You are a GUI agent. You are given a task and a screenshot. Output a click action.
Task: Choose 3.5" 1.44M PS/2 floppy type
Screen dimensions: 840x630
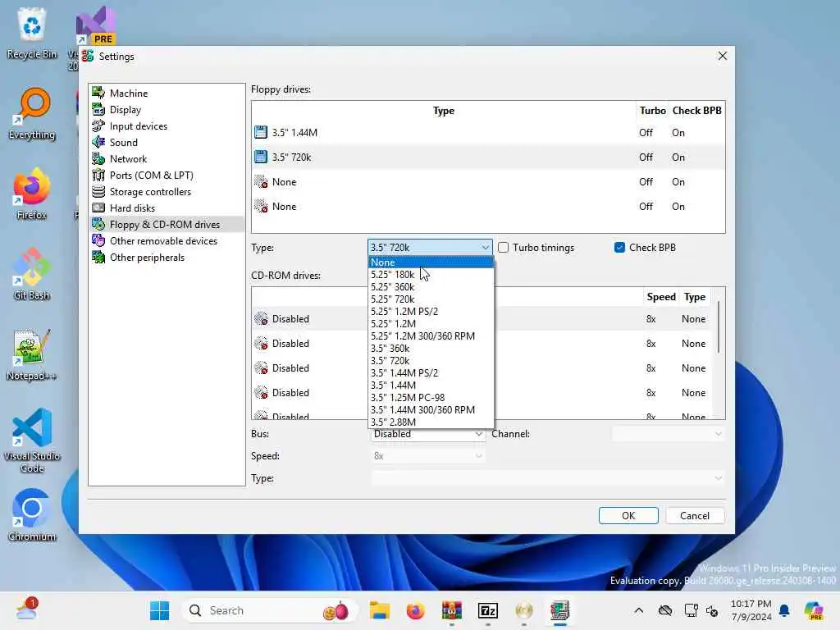431,373
